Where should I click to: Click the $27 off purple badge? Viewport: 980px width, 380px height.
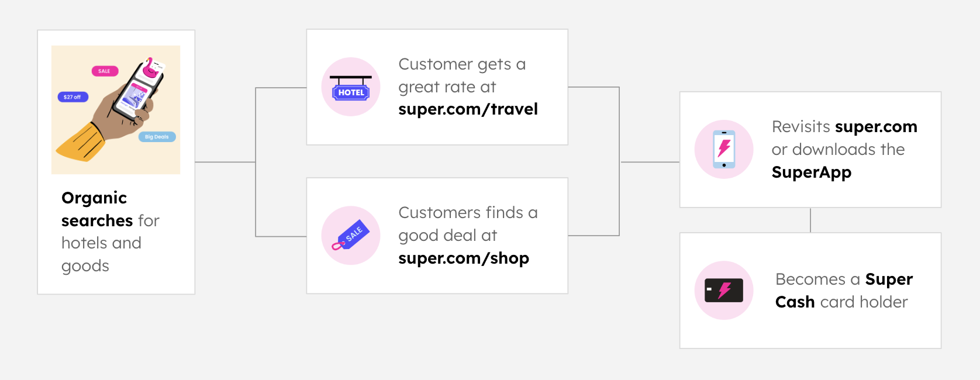(x=73, y=97)
